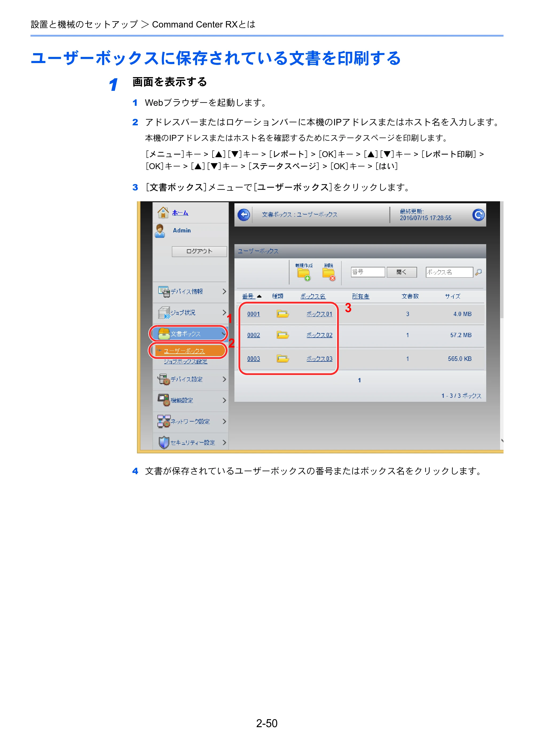Open the ボックス03 link

tap(319, 359)
